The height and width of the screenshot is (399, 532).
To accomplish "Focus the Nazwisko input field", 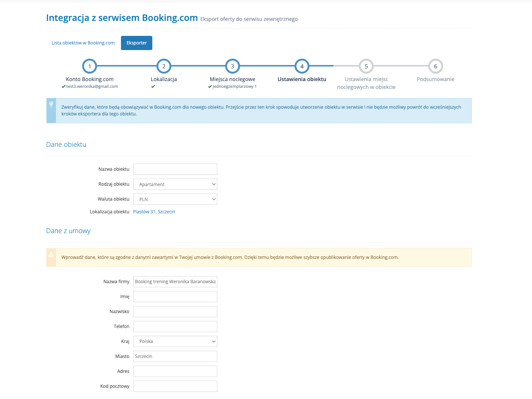I will coord(175,312).
